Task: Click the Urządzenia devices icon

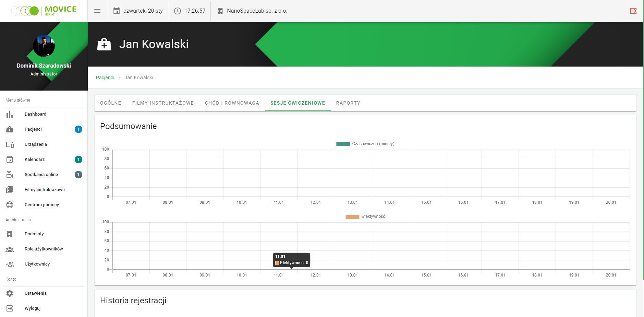Action: coord(10,144)
